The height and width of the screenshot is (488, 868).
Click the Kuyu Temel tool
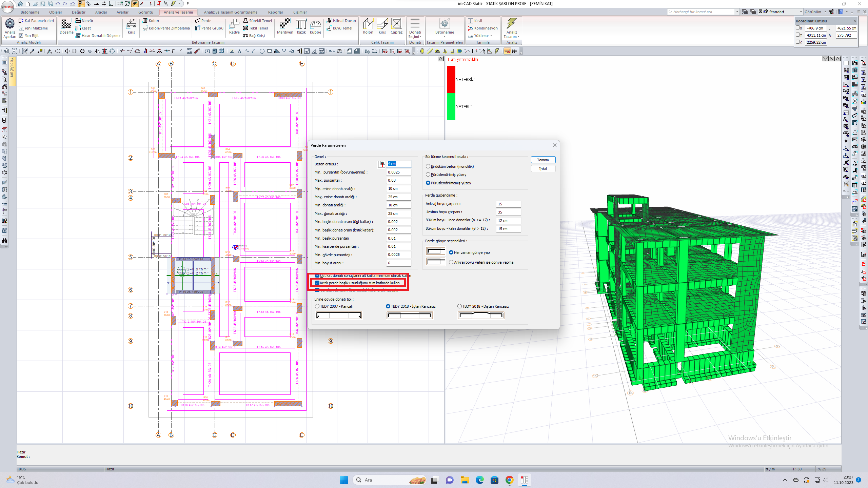(x=340, y=28)
